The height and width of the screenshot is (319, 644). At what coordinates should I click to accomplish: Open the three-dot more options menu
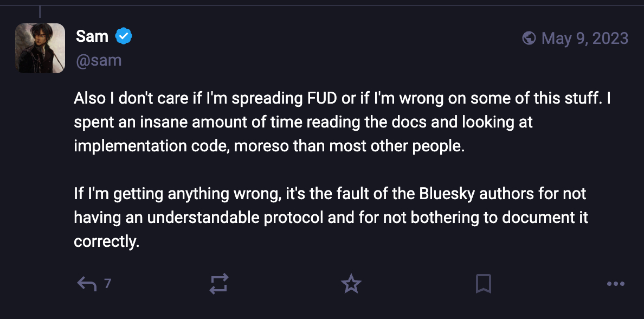(x=616, y=284)
